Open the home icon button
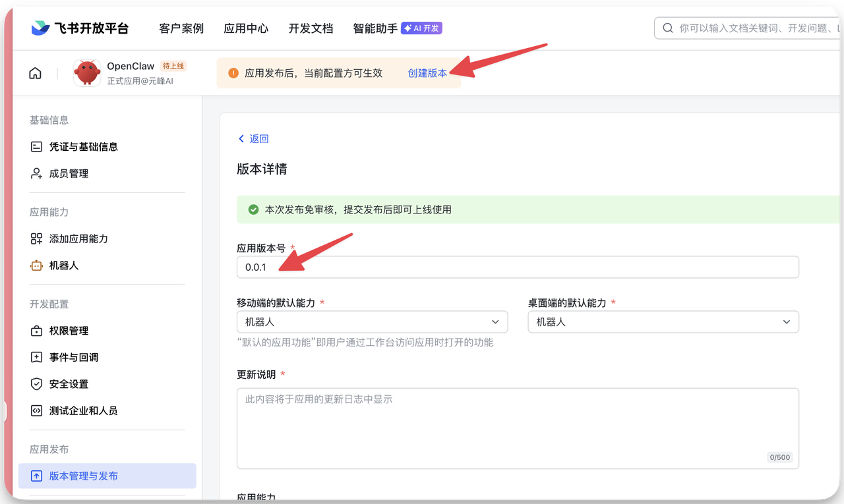The height and width of the screenshot is (504, 844). tap(35, 73)
